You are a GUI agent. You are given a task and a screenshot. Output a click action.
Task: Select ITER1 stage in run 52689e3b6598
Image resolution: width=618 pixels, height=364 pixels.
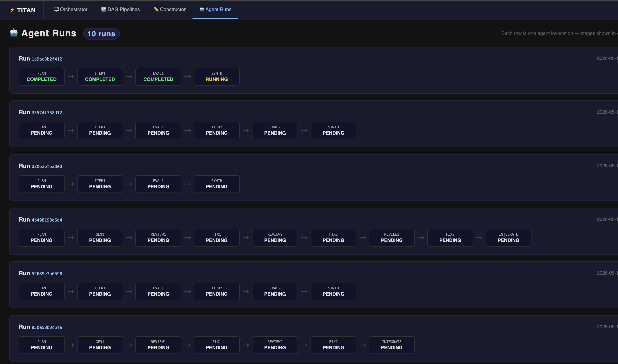pos(100,292)
